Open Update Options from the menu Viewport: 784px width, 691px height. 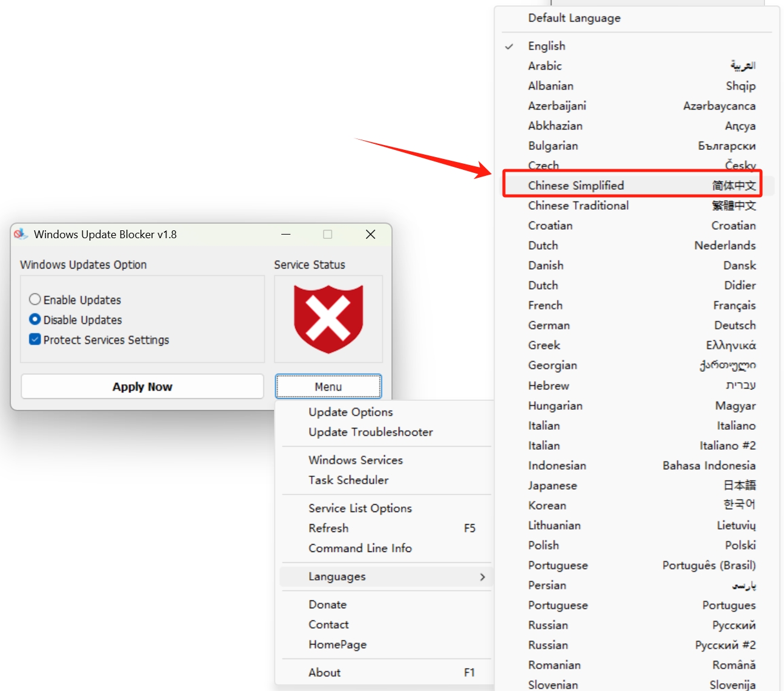pyautogui.click(x=350, y=412)
